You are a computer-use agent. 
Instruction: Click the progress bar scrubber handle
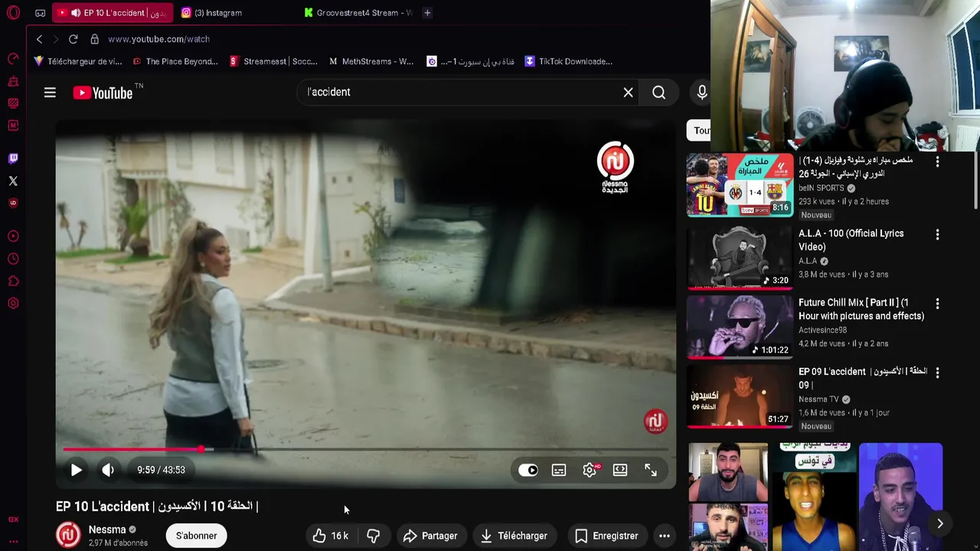pos(201,449)
